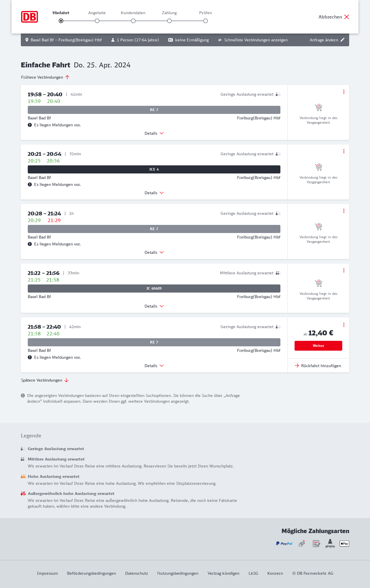Click the DB logo
The height and width of the screenshot is (588, 370).
pyautogui.click(x=29, y=17)
